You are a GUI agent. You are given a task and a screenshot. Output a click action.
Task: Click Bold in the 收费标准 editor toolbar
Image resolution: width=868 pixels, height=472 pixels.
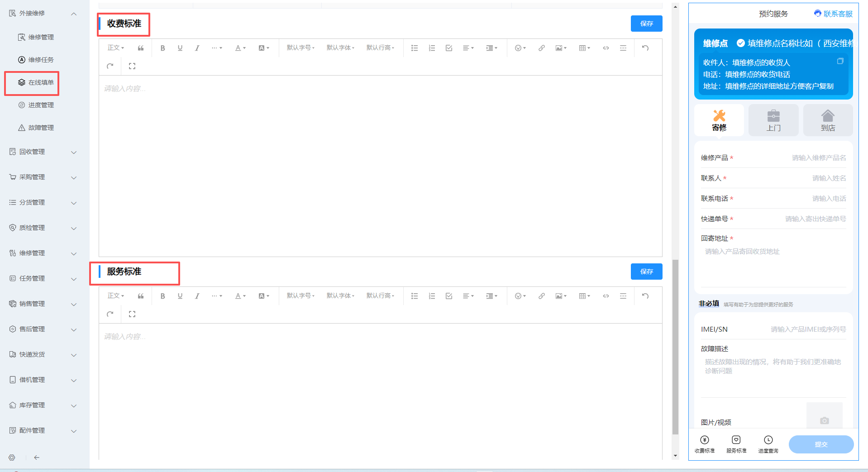point(162,48)
